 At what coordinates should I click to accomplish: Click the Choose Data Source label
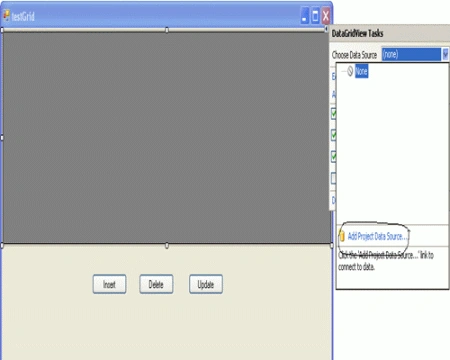point(354,55)
